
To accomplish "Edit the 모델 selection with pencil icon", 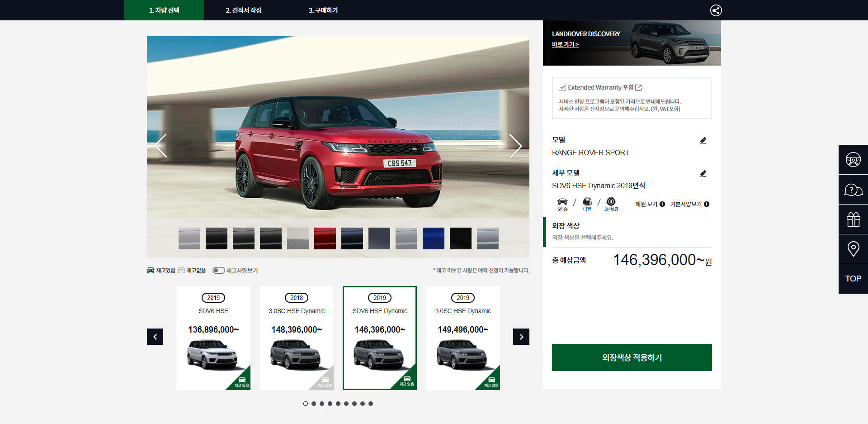I will 703,141.
